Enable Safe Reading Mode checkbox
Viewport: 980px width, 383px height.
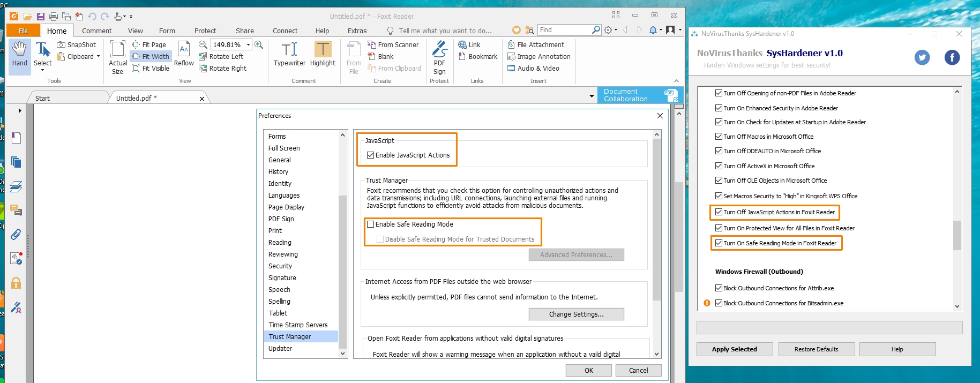[370, 224]
